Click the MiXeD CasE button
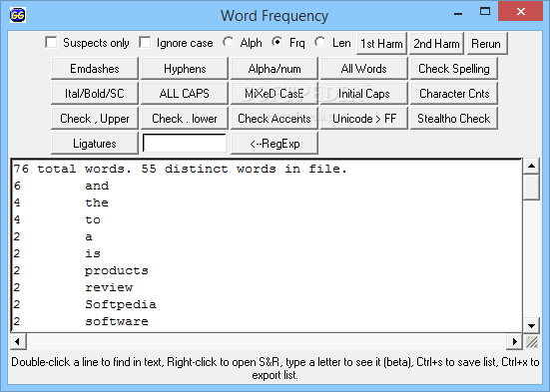 point(275,94)
